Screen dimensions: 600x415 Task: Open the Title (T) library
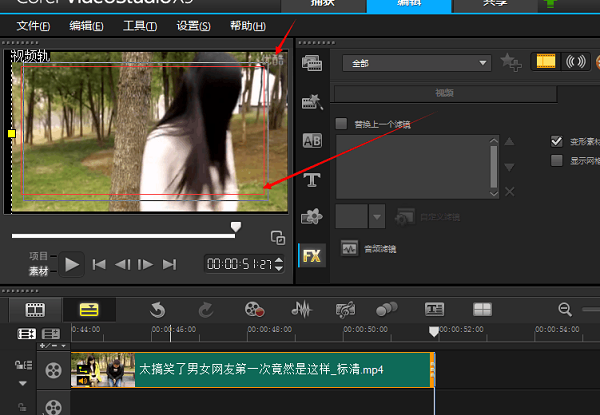point(312,179)
